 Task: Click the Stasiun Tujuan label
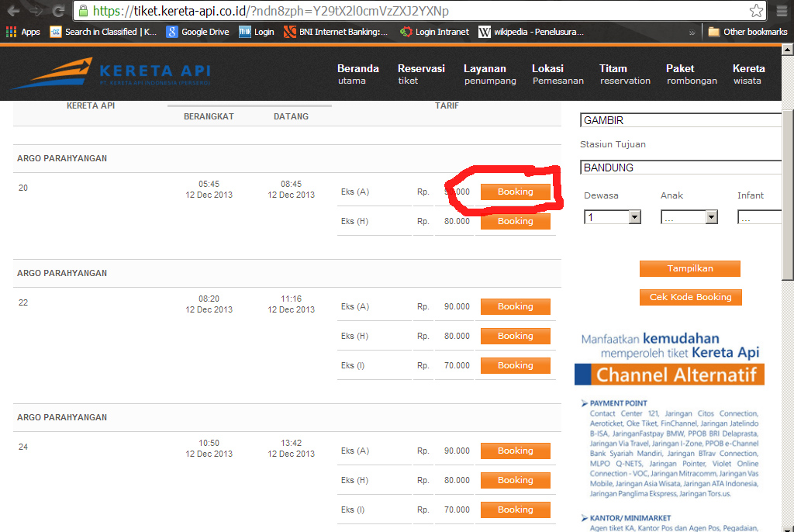tap(613, 144)
